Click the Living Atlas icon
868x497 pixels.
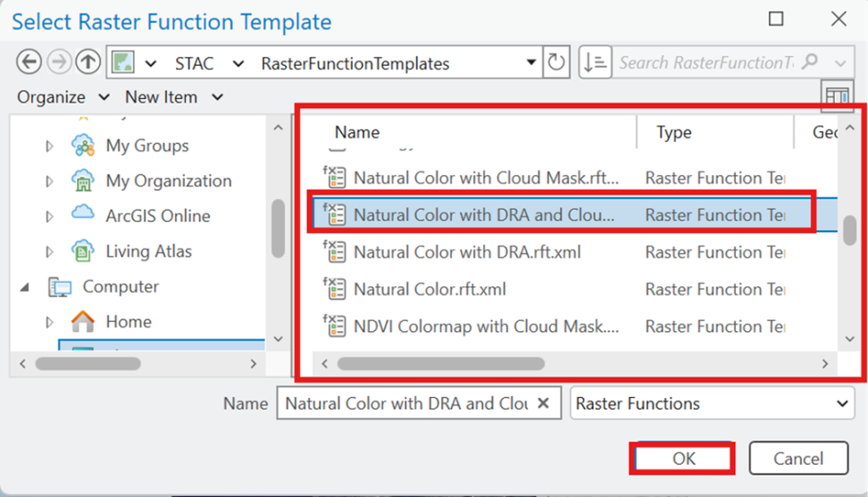83,251
